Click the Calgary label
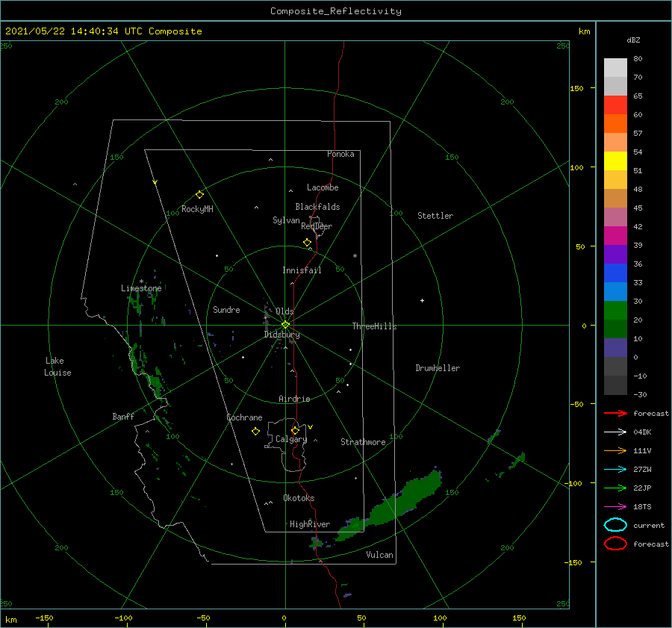672x628 pixels. [291, 439]
